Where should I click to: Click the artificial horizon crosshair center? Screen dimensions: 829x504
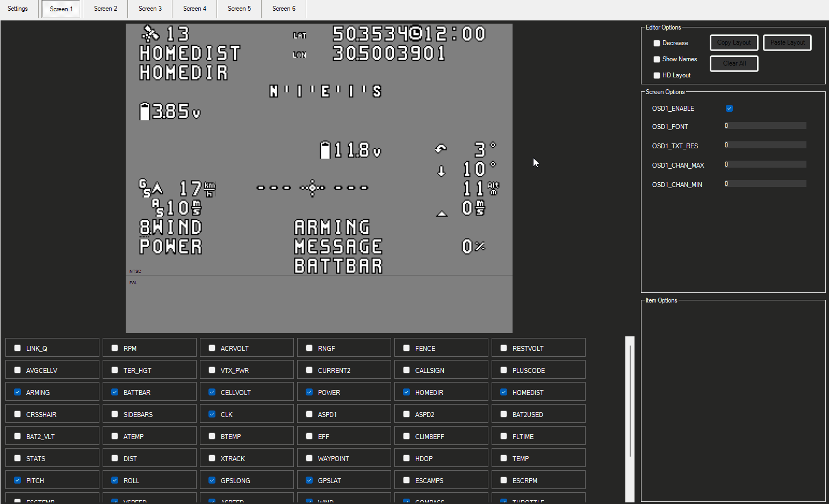[313, 188]
